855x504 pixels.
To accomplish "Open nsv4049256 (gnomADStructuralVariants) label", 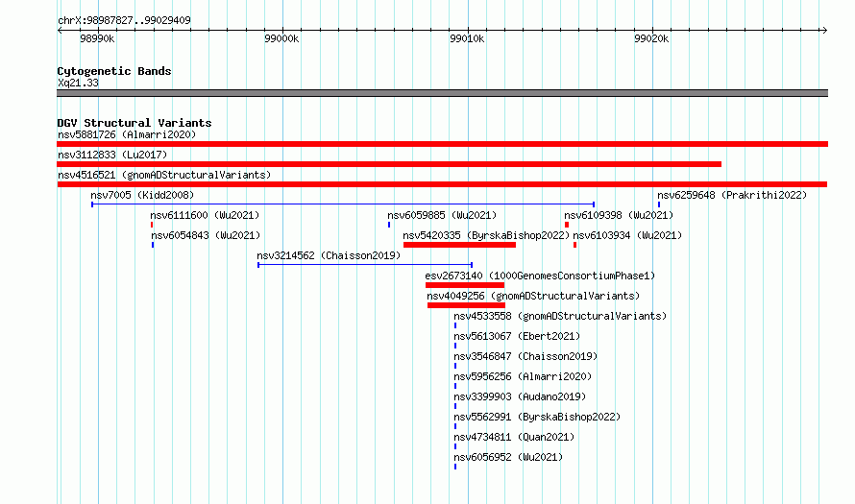I will pyautogui.click(x=533, y=296).
